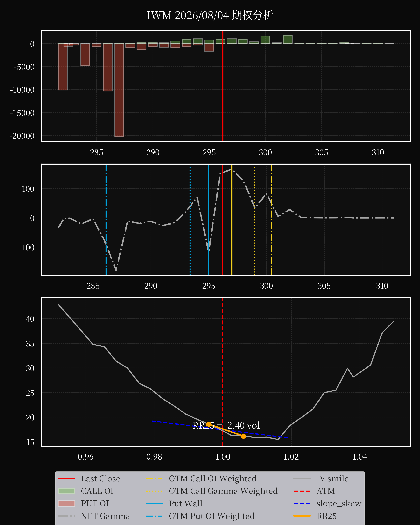Click the solid yellow vertical line in gamma chart
420x525 pixels.
point(232,220)
